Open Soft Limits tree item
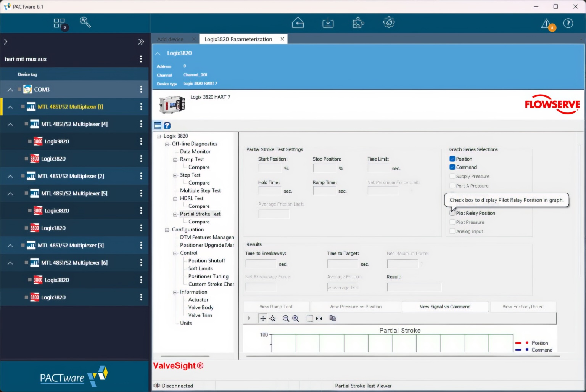Screen dimensions: 586x392 coord(200,268)
